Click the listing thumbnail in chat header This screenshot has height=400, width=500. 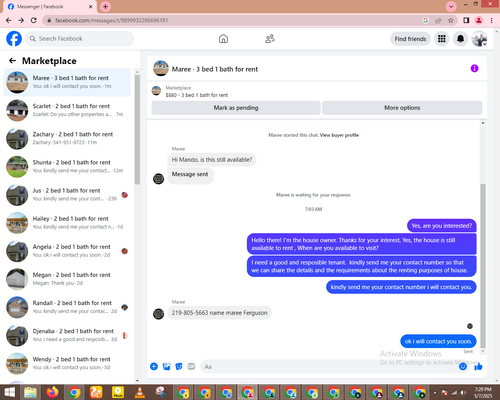[x=161, y=68]
